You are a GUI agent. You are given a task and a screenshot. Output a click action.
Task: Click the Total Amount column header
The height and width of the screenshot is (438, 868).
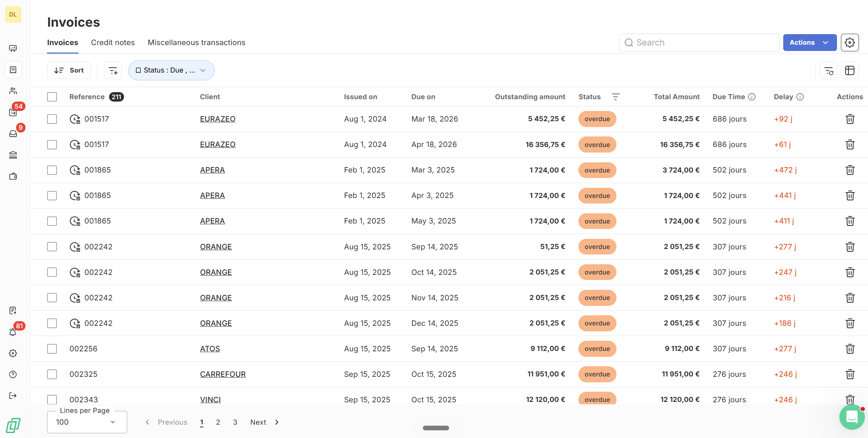[x=677, y=97]
